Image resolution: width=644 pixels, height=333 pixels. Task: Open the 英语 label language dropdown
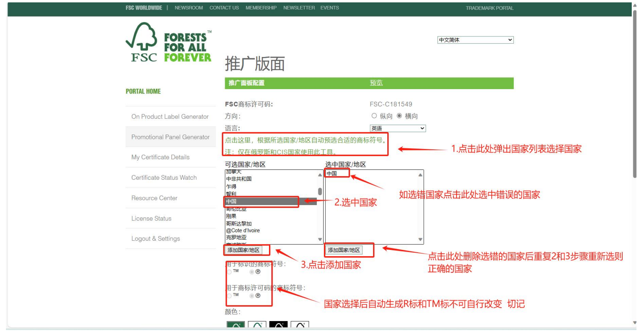click(x=398, y=128)
